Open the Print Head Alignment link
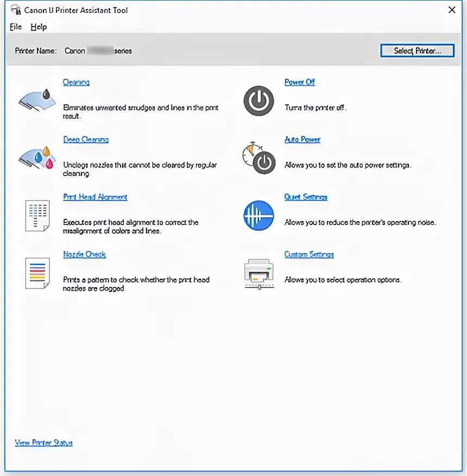Viewport: 467px width, 476px height. pyautogui.click(x=95, y=197)
